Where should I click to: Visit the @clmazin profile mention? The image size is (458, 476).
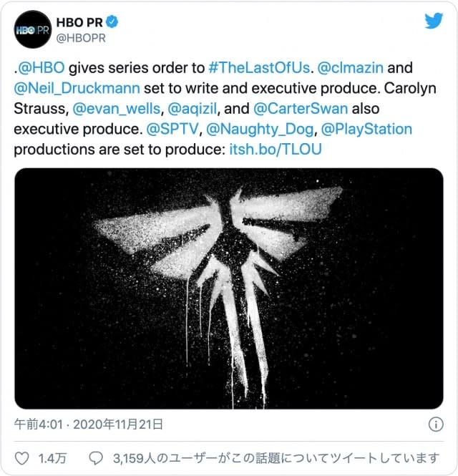coord(350,67)
